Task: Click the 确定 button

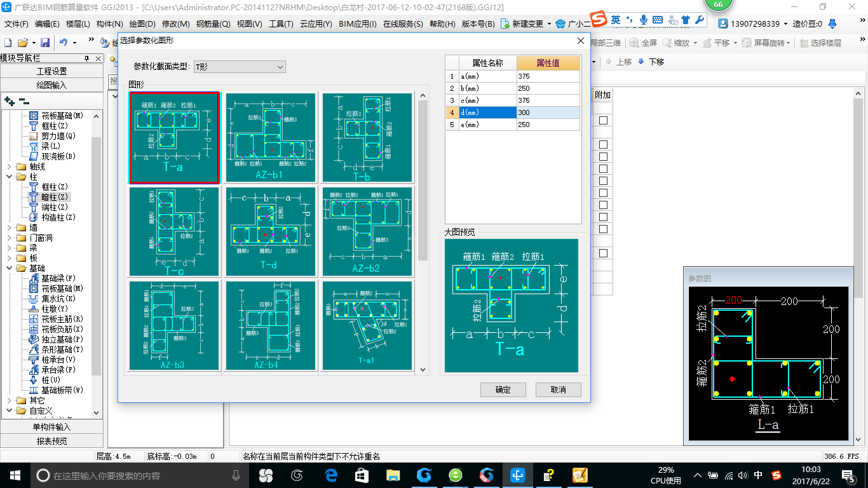Action: [x=503, y=390]
